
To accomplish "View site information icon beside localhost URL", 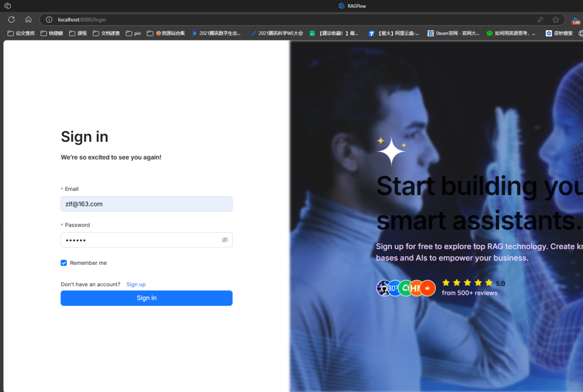I will 49,19.
